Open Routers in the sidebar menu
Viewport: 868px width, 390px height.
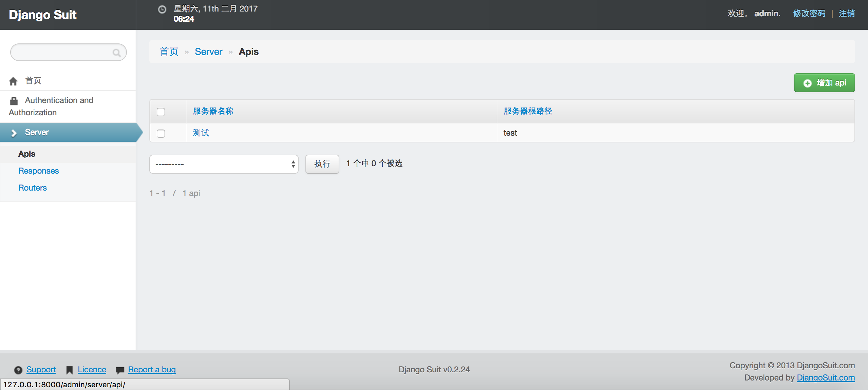click(x=32, y=188)
